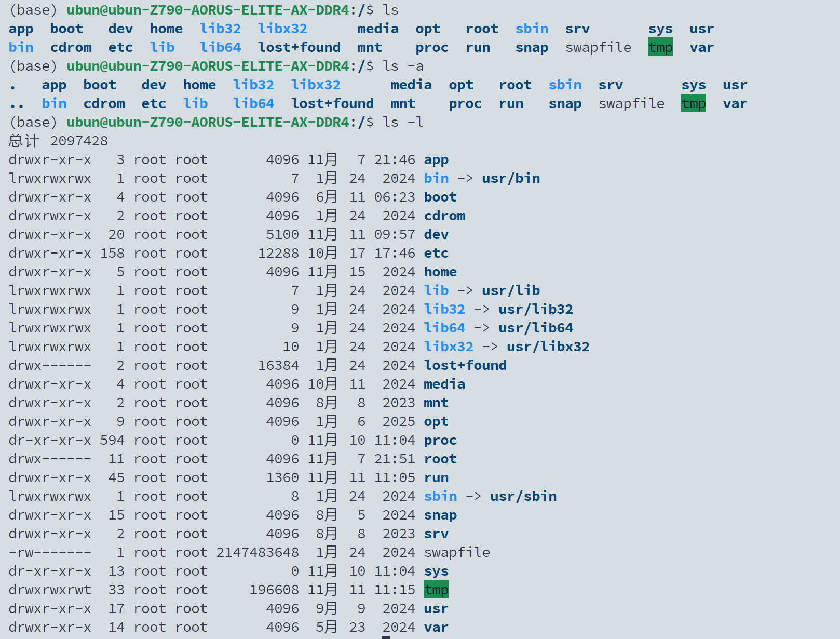Viewport: 840px width, 639px height.
Task: Click permissions '-rw-------' of swapfile row
Action: click(50, 552)
